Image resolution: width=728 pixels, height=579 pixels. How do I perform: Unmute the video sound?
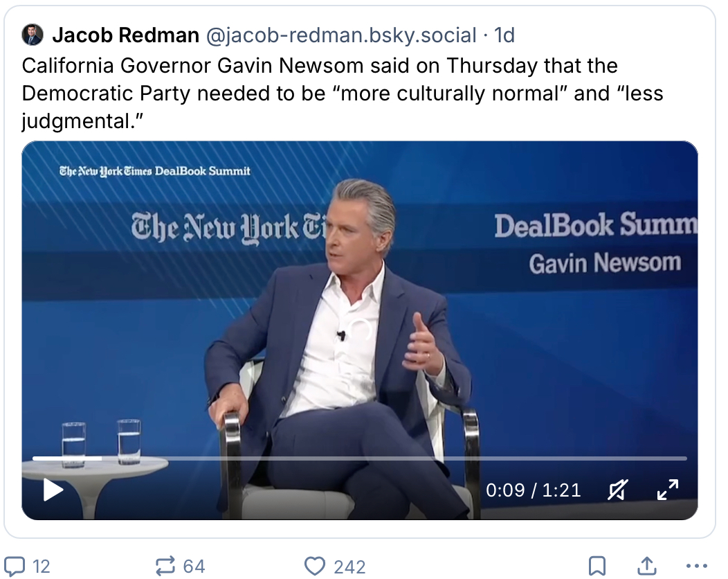click(x=616, y=490)
